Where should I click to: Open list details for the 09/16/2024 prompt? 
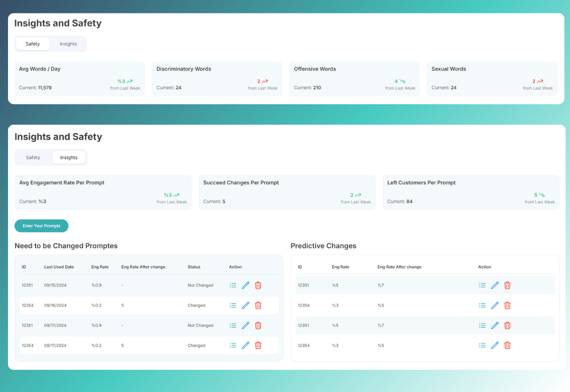[233, 306]
